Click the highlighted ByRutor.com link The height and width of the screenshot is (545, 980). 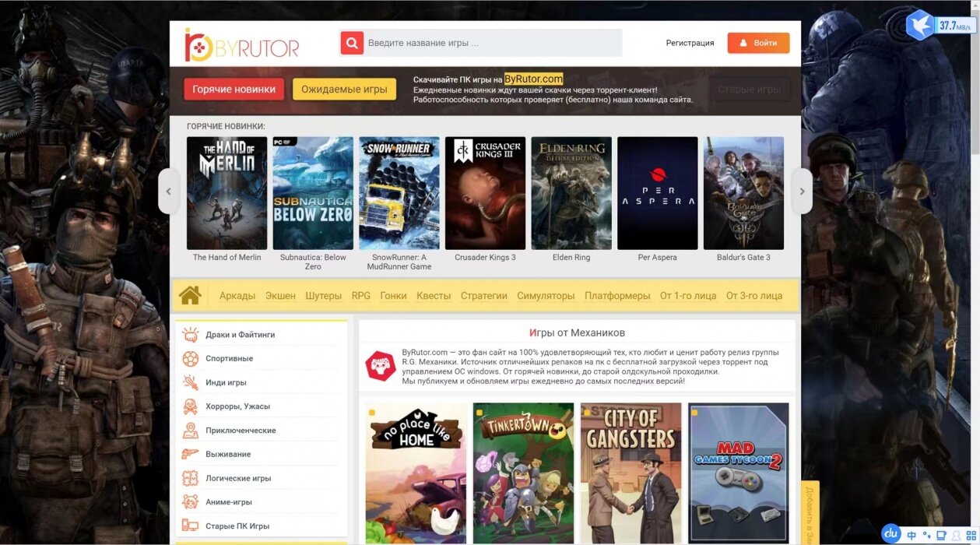click(533, 79)
